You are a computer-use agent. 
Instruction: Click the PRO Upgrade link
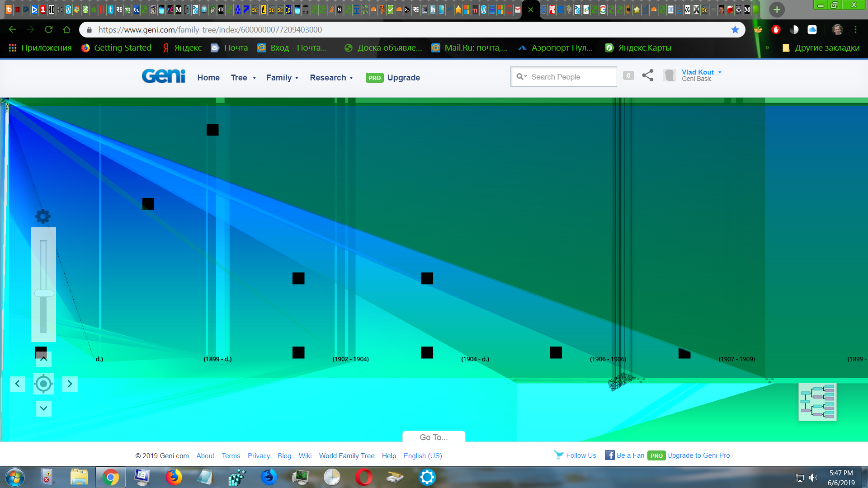[x=393, y=78]
